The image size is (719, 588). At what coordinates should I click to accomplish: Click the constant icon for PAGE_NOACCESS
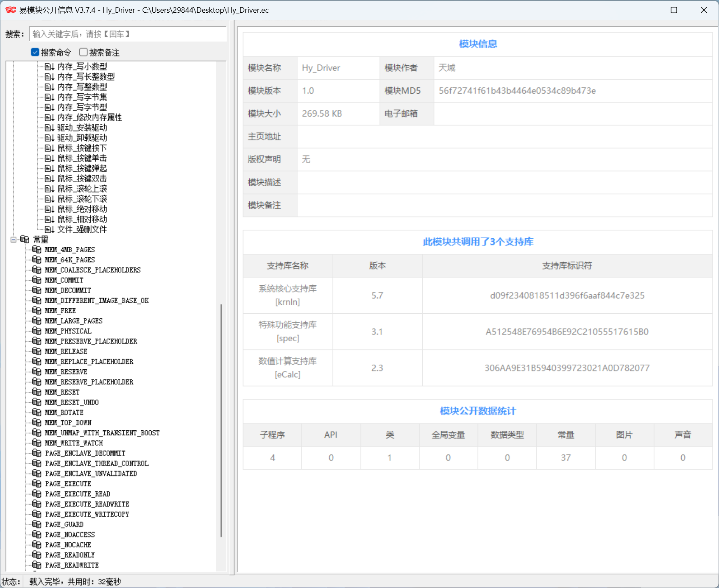[x=37, y=535]
